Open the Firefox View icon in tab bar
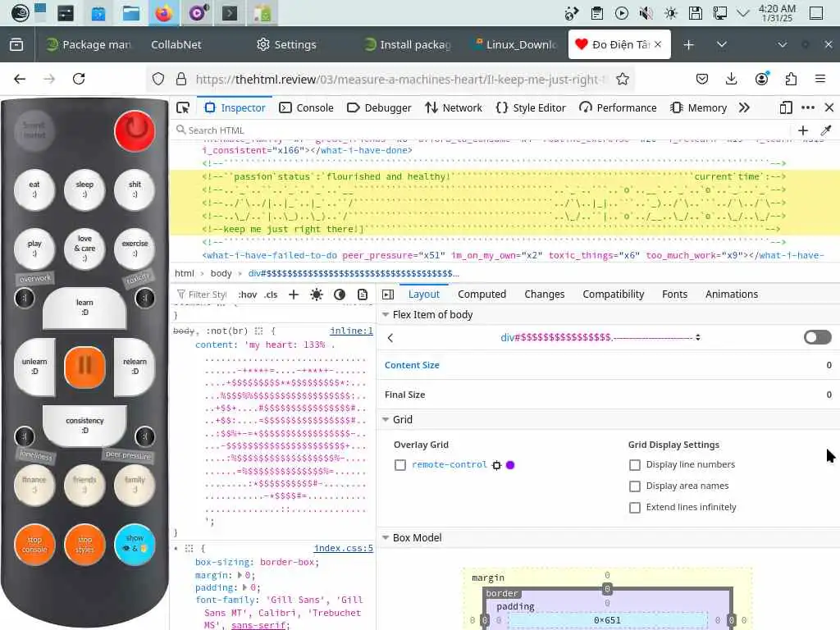The height and width of the screenshot is (630, 840). [16, 44]
